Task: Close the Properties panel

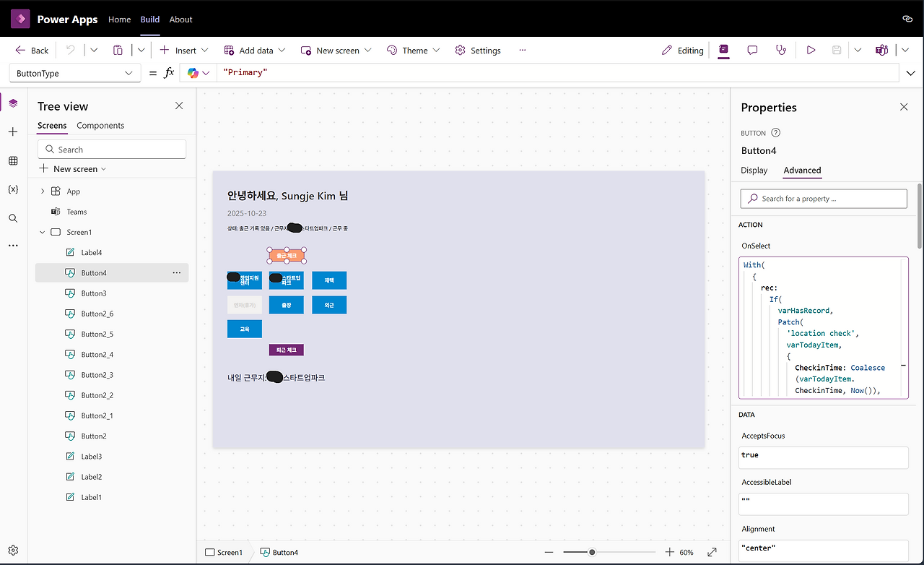Action: pyautogui.click(x=904, y=107)
